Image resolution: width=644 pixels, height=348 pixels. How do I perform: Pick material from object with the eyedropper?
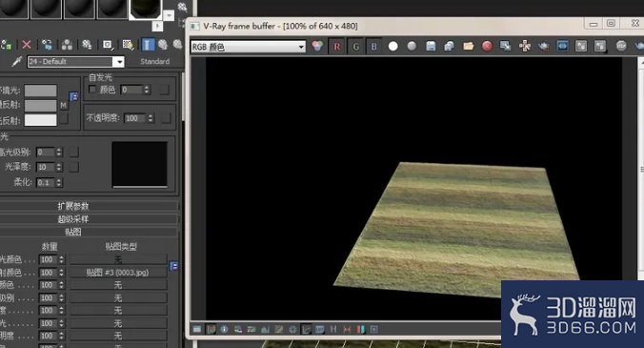(16, 62)
